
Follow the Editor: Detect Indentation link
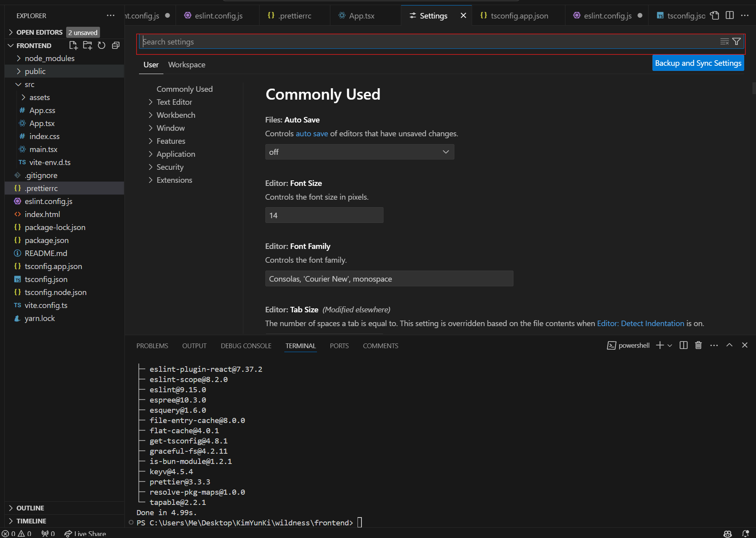coord(641,323)
